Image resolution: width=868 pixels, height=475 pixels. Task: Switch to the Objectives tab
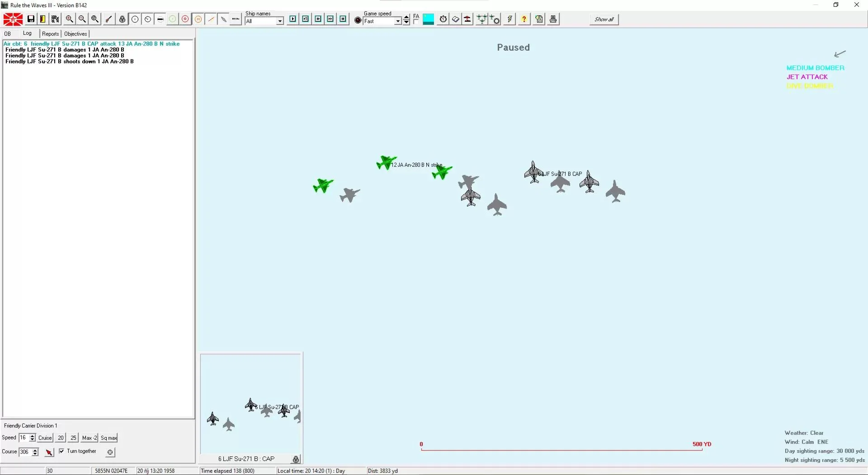click(x=75, y=34)
